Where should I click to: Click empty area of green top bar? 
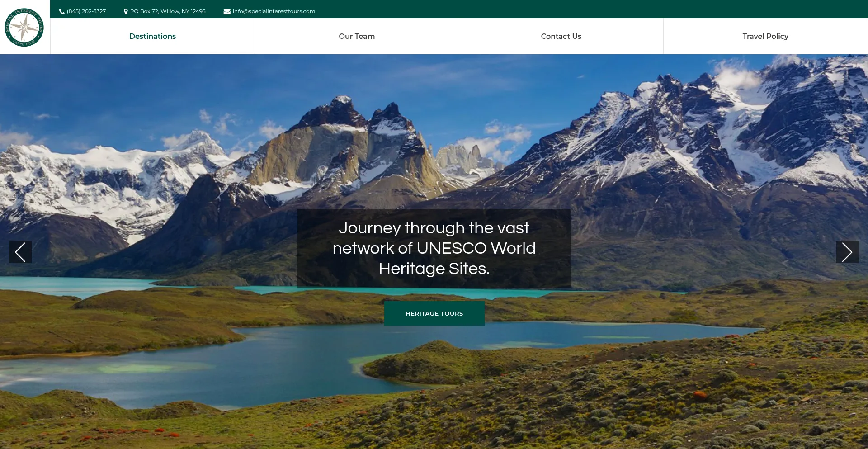(588, 9)
